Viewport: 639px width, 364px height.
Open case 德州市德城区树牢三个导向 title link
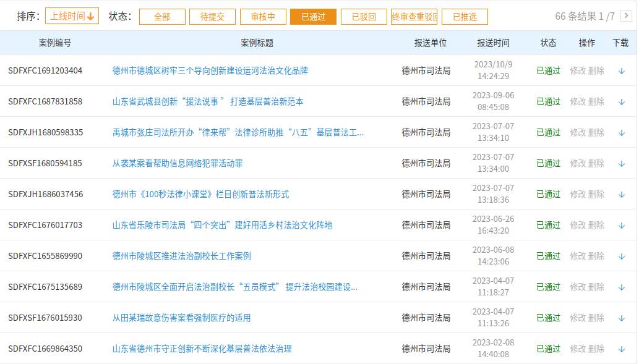210,70
